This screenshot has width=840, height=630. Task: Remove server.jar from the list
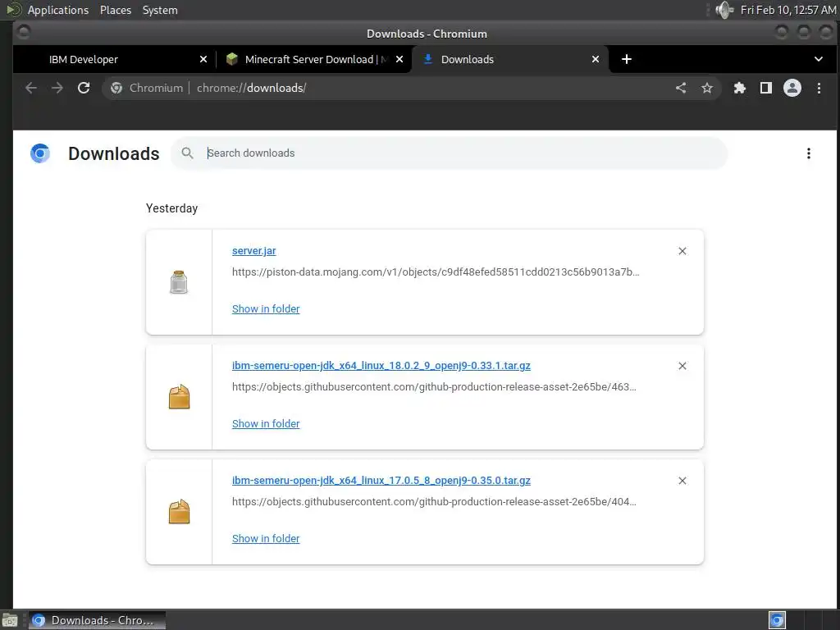pos(682,251)
